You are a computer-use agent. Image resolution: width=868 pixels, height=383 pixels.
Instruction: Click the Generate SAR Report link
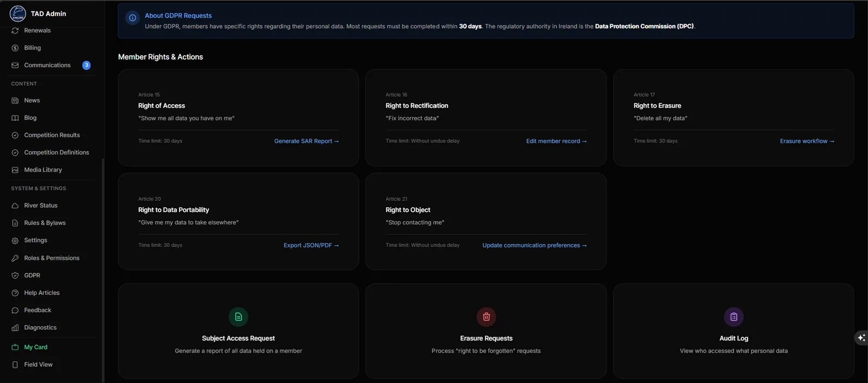tap(307, 141)
